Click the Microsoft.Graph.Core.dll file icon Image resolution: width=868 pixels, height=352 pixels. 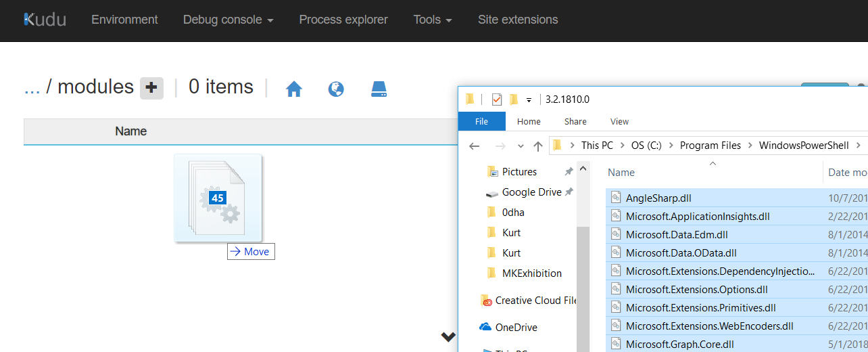[615, 344]
